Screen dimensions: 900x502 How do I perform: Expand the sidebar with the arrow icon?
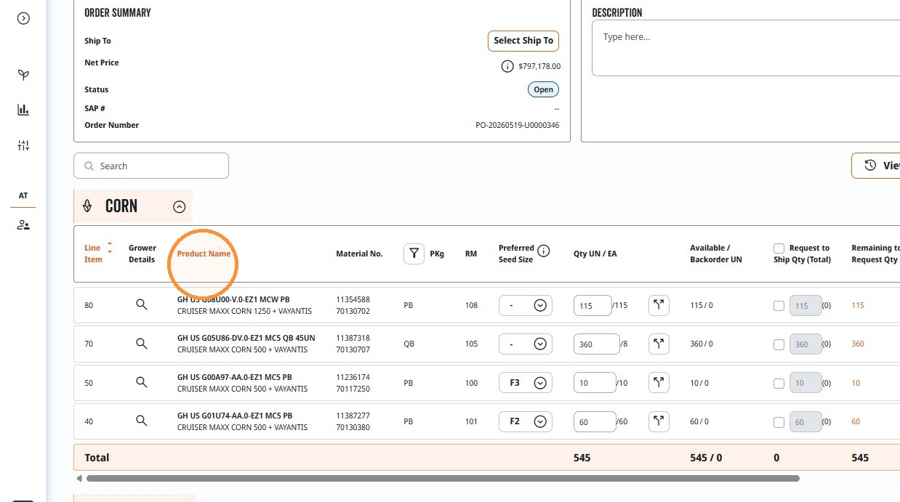tap(23, 18)
